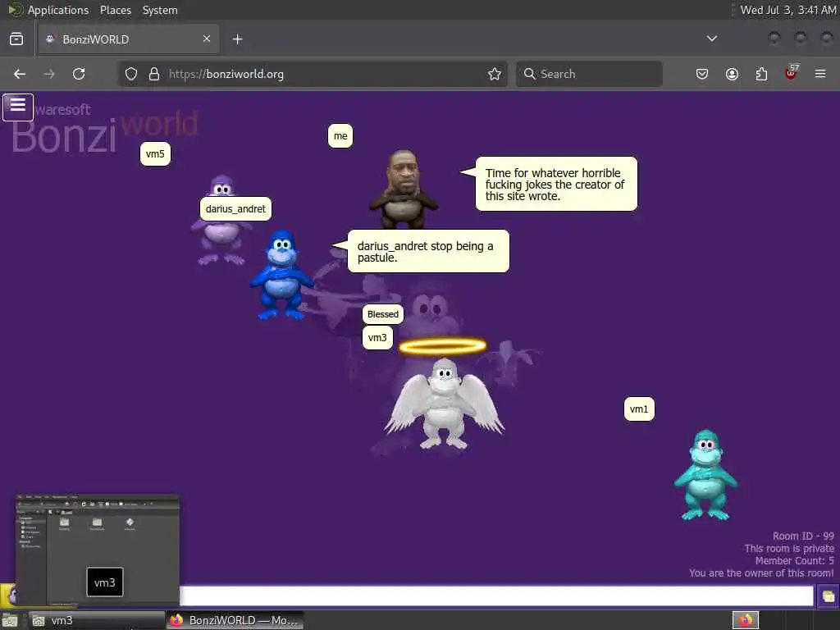Viewport: 840px width, 630px height.
Task: Click the 'vm1' name tag
Action: tap(639, 409)
